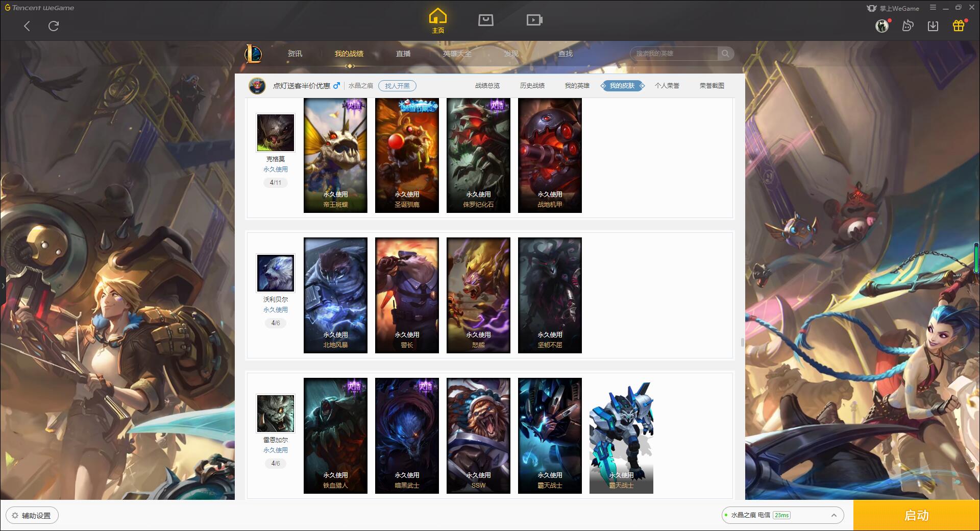Open the 警长 skin card
Screen dimensions: 980x531
pyautogui.click(x=407, y=295)
